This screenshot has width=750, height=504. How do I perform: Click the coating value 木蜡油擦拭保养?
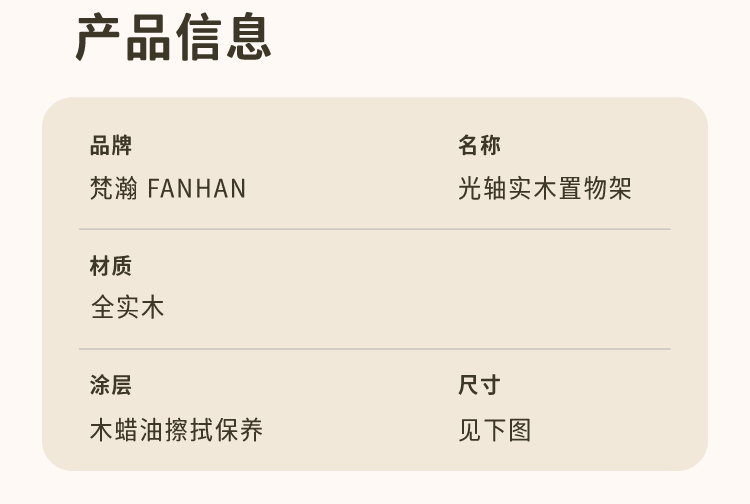[176, 429]
